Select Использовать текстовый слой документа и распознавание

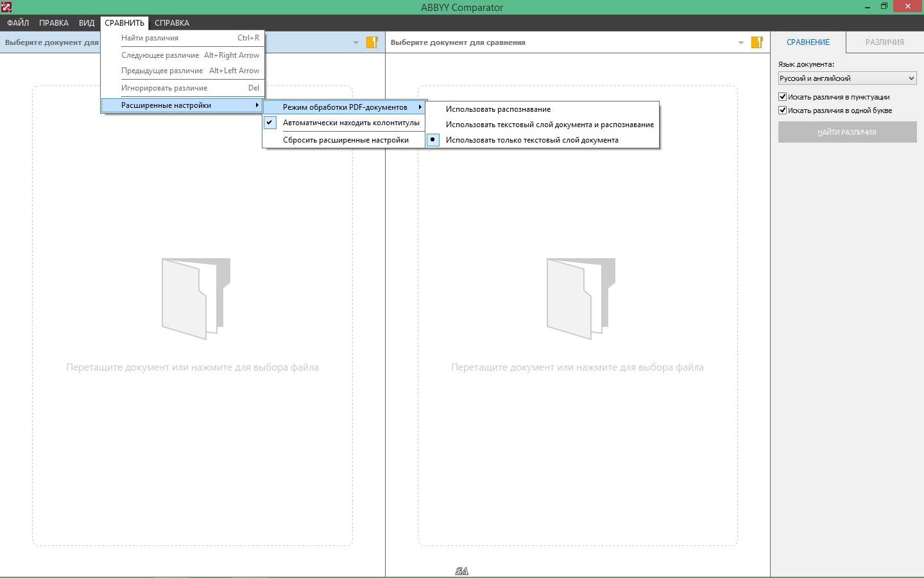[542, 125]
